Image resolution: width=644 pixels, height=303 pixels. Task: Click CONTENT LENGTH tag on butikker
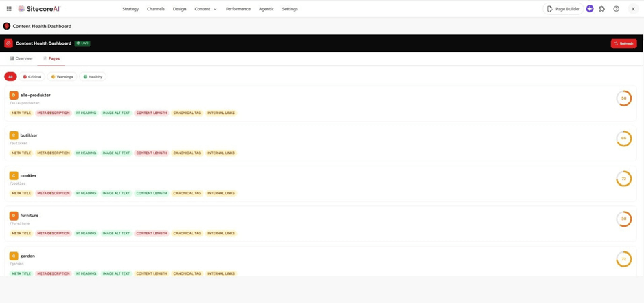click(x=152, y=153)
